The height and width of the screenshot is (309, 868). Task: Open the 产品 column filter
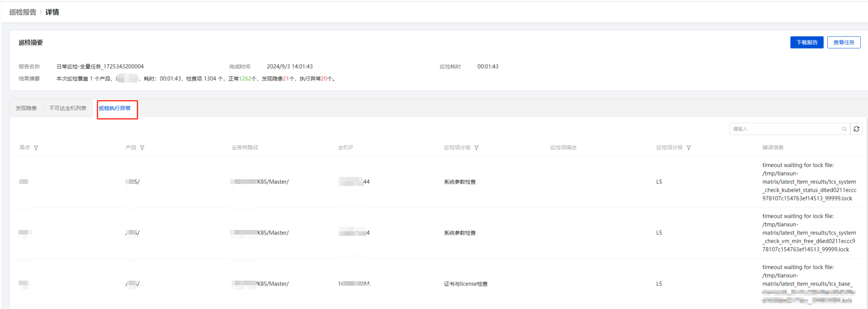[x=142, y=148]
